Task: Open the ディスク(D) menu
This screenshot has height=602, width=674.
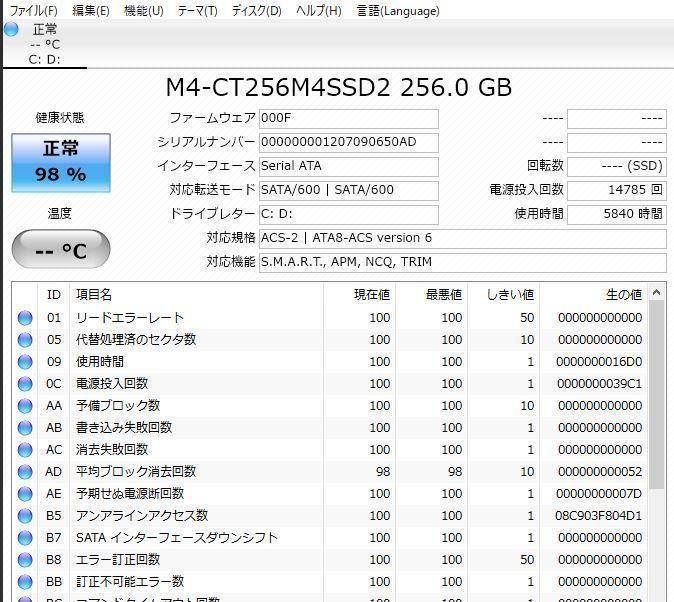Action: pyautogui.click(x=256, y=10)
